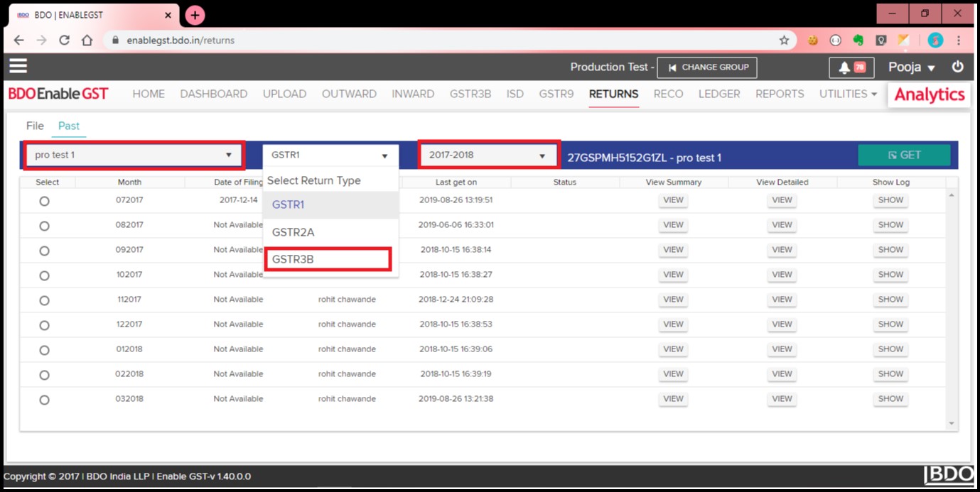Click SHOW log for month 122017
The width and height of the screenshot is (980, 492).
point(890,324)
